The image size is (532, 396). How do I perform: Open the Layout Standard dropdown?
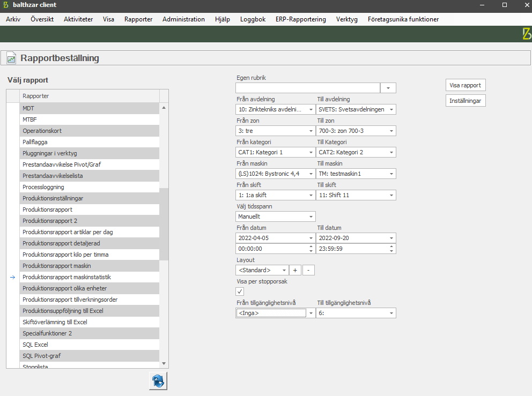284,270
